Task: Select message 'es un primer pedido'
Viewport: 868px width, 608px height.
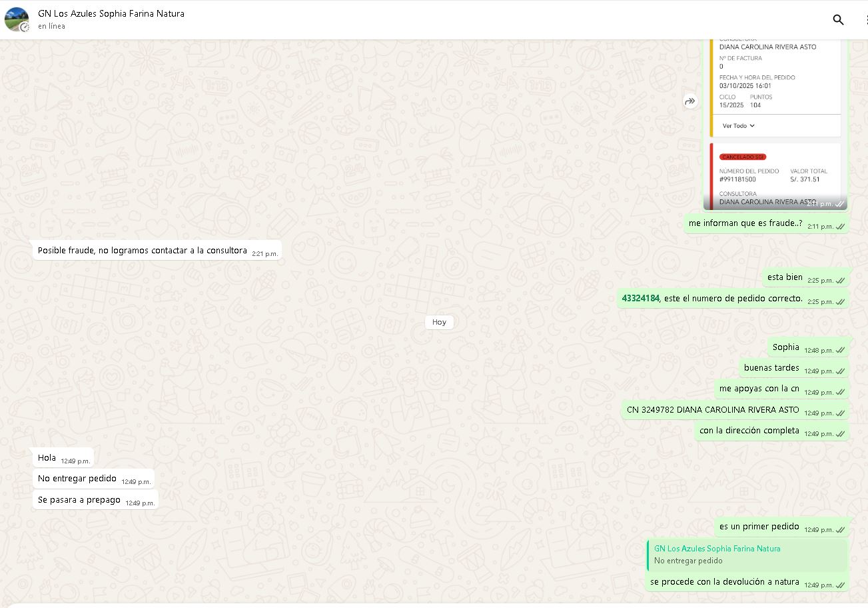Action: [782, 527]
